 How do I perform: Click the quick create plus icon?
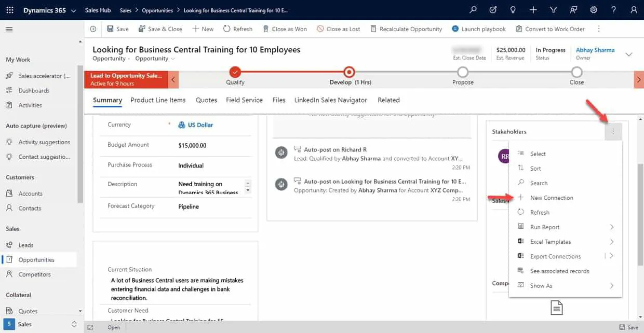532,9
